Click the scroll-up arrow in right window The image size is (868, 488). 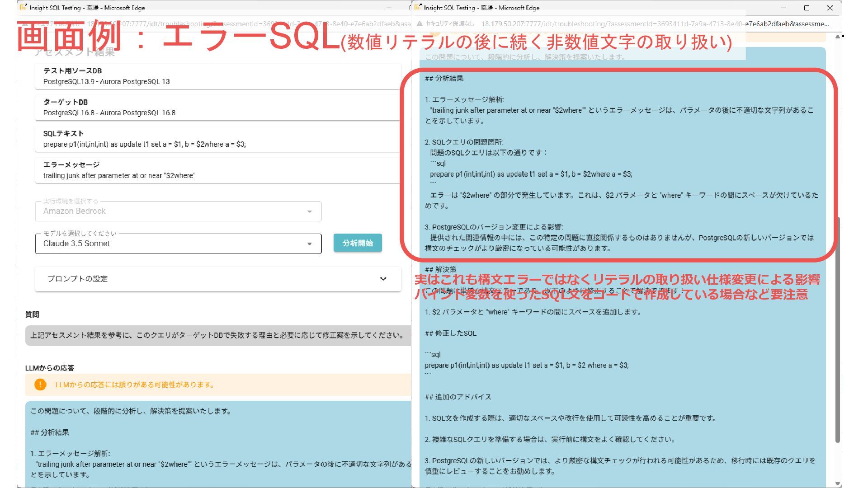coord(837,37)
